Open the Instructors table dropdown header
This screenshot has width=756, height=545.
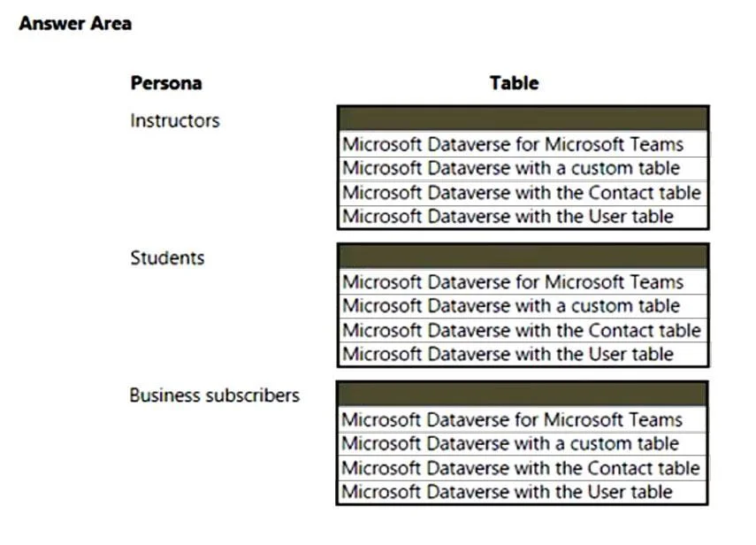pos(523,119)
